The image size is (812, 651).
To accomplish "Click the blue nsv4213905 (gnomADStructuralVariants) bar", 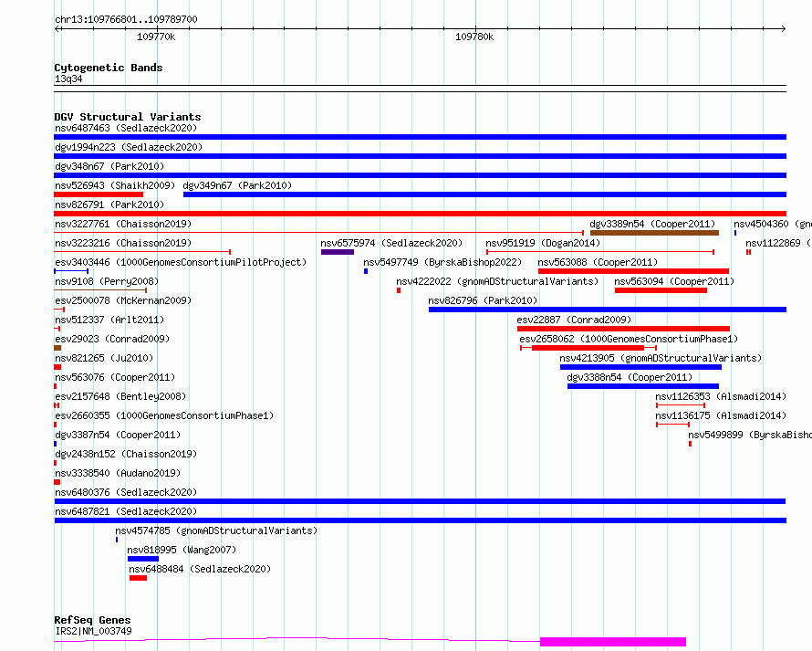I will [x=640, y=367].
